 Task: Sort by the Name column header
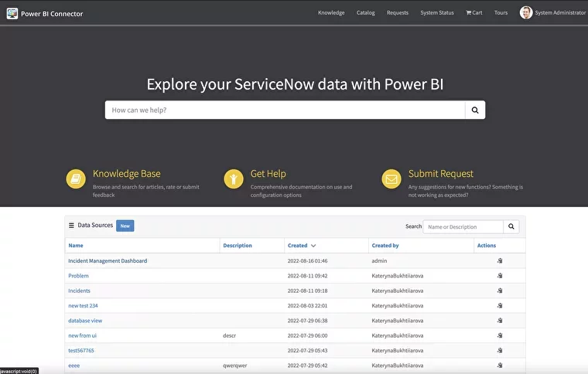click(x=76, y=246)
